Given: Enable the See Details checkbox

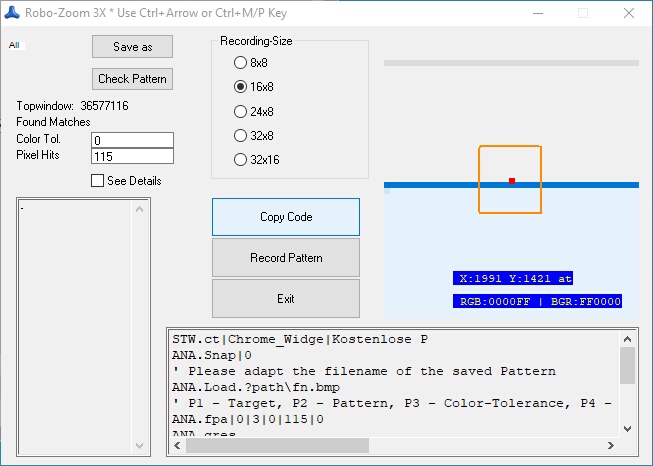Looking at the screenshot, I should pos(97,181).
